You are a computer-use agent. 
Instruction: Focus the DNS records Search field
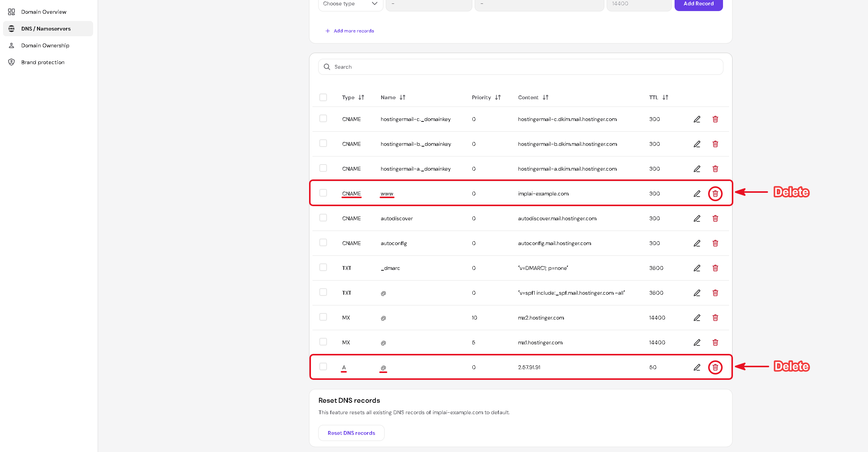[x=520, y=67]
